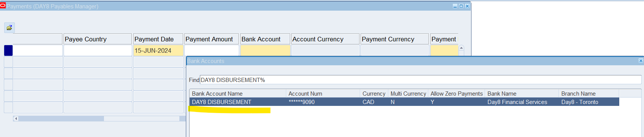Maximize the Payments window

(x=461, y=6)
